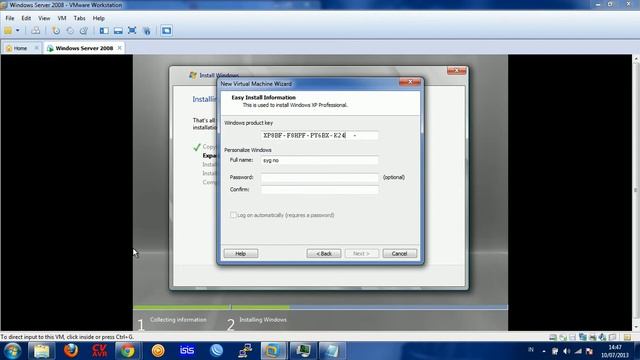Enter full screen mode icon
The height and width of the screenshot is (360, 640).
(132, 31)
